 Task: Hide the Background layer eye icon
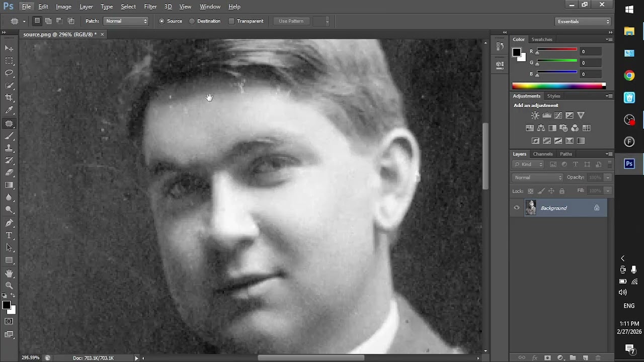(x=517, y=208)
